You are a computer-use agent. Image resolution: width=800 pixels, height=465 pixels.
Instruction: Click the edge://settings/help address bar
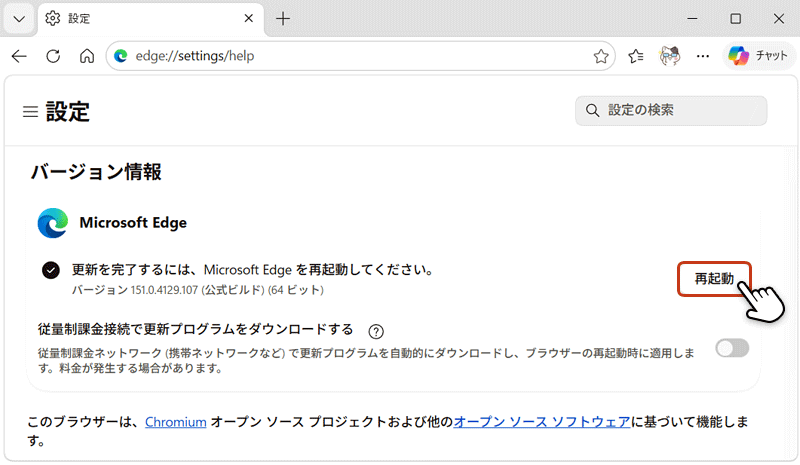point(360,56)
